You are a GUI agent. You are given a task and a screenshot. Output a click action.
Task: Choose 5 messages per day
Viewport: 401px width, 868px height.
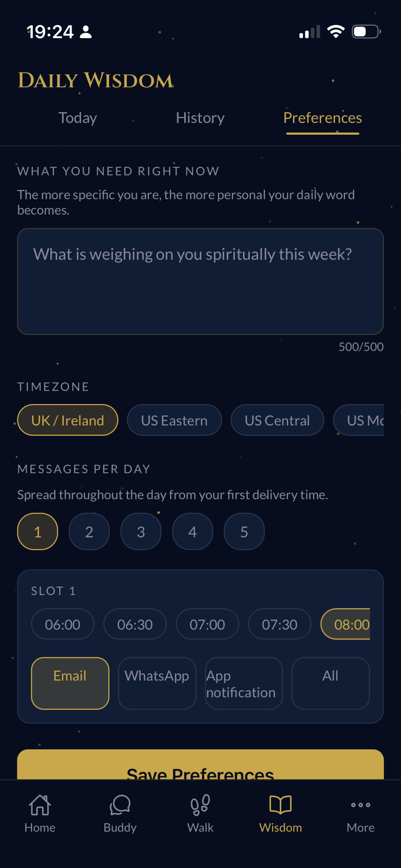click(x=244, y=531)
